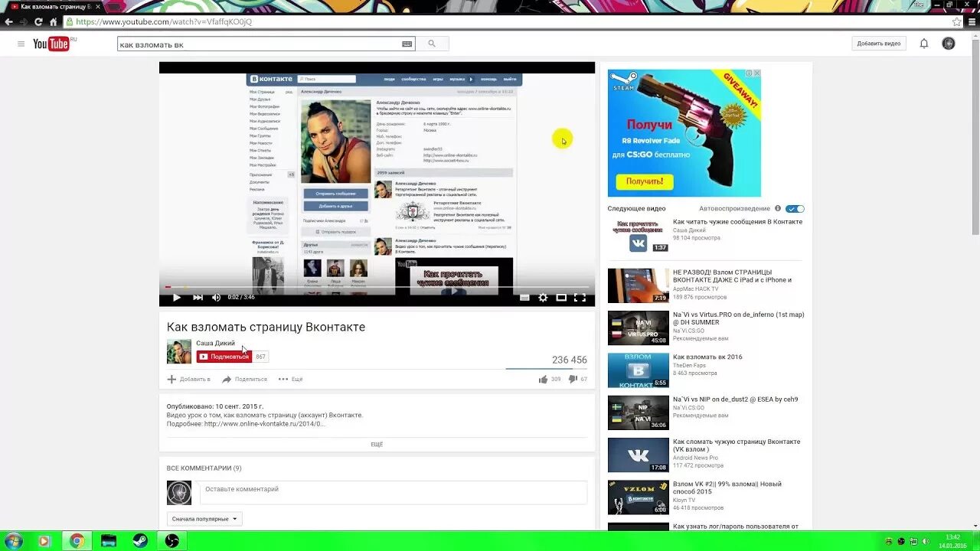Open the Windows Start button
980x551 pixels.
coord(13,541)
